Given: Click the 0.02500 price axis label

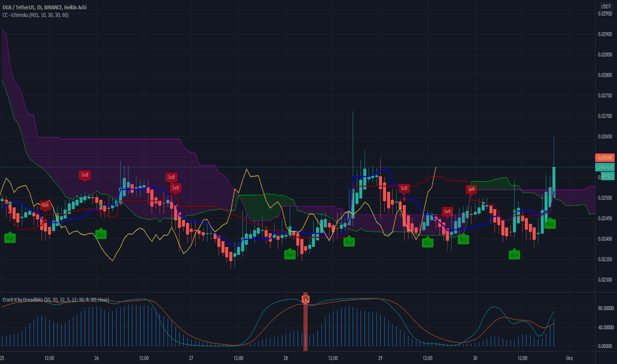Looking at the screenshot, I should pos(605,198).
